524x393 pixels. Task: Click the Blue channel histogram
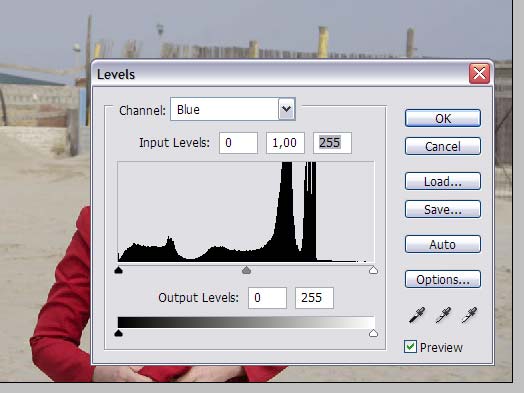[246, 212]
